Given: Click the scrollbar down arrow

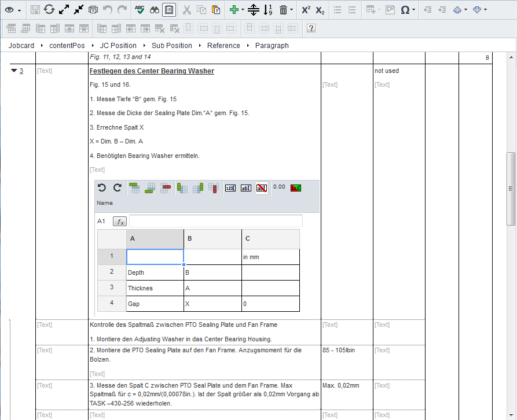Looking at the screenshot, I should pos(511,415).
